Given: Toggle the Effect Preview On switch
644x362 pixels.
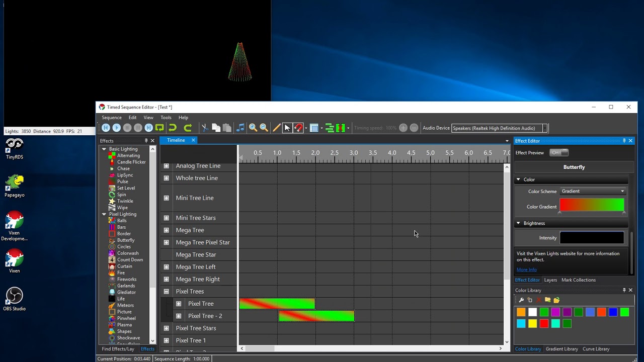Looking at the screenshot, I should [559, 152].
